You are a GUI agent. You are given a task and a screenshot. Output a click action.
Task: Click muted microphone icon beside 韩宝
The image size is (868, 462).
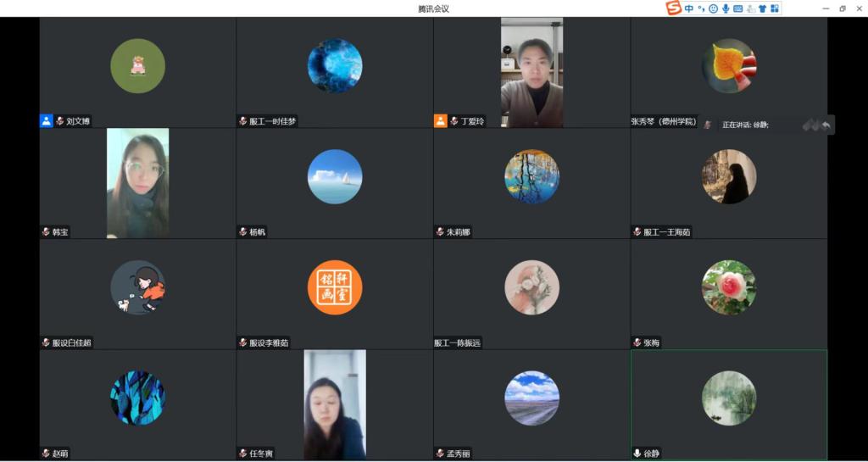tap(46, 231)
